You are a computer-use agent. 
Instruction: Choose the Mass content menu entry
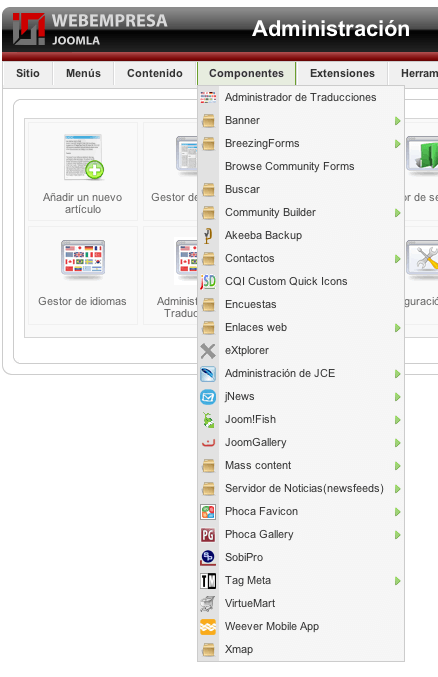click(301, 465)
